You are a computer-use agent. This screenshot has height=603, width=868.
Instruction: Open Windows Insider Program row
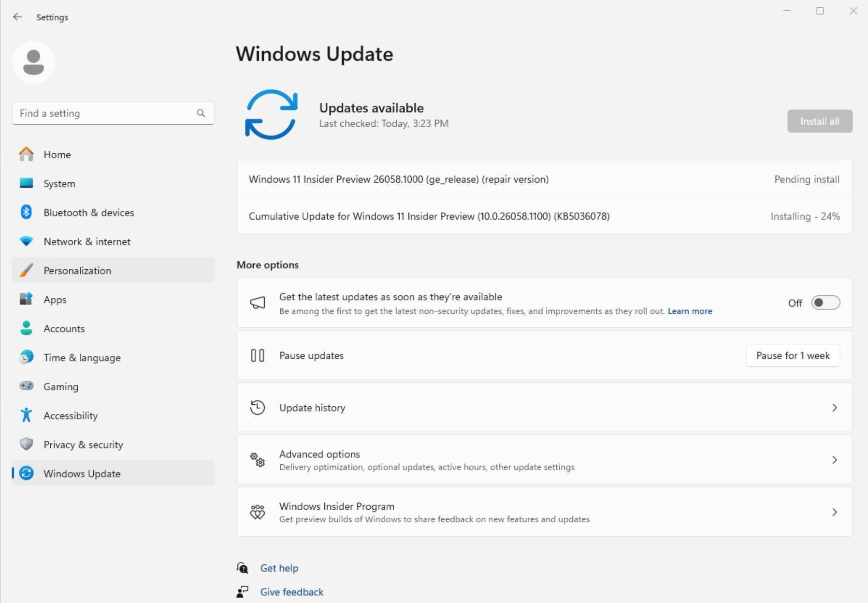(x=544, y=512)
